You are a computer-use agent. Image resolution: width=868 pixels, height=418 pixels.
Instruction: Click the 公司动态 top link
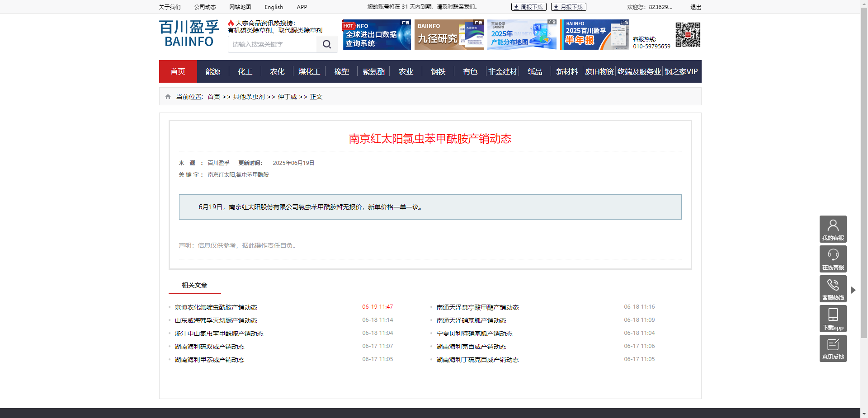205,7
